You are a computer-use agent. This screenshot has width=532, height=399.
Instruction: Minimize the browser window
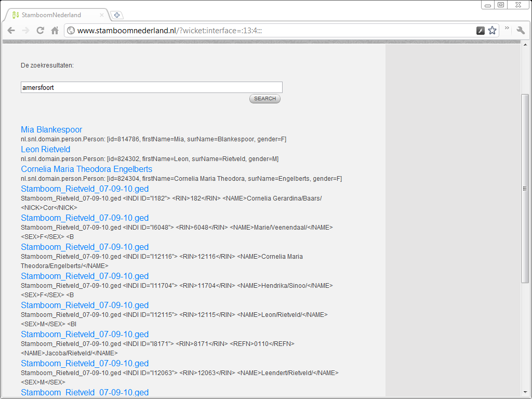point(487,5)
